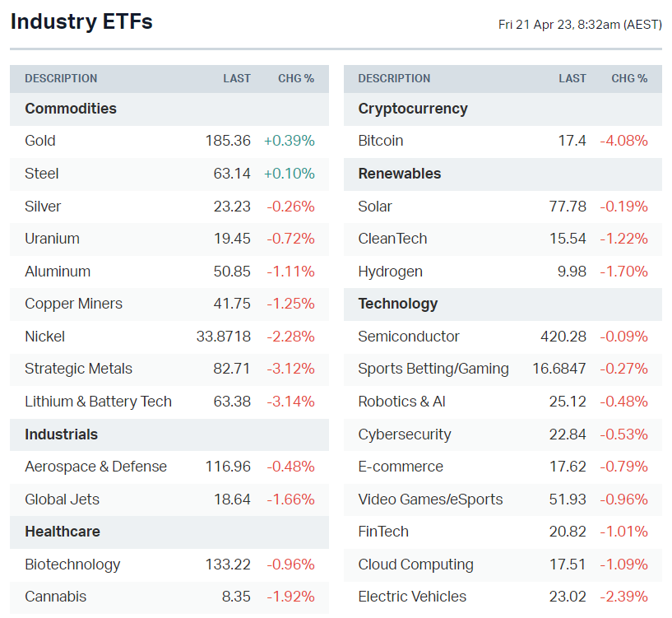Open the Aerospace & Defense entry
This screenshot has width=672, height=618.
(95, 467)
